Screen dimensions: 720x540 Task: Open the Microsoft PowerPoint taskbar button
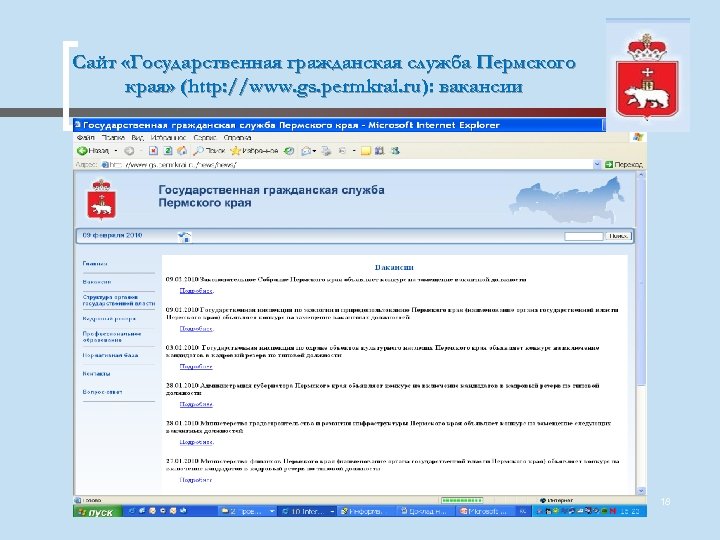click(x=487, y=511)
